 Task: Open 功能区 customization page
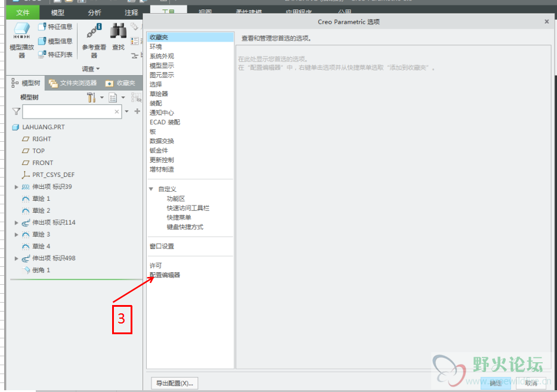coord(176,198)
